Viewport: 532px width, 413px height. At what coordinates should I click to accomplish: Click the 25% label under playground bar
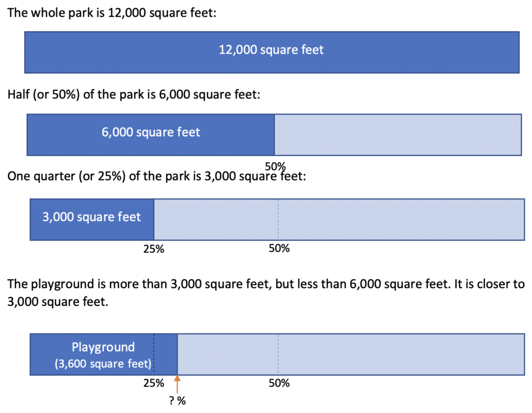coord(154,383)
